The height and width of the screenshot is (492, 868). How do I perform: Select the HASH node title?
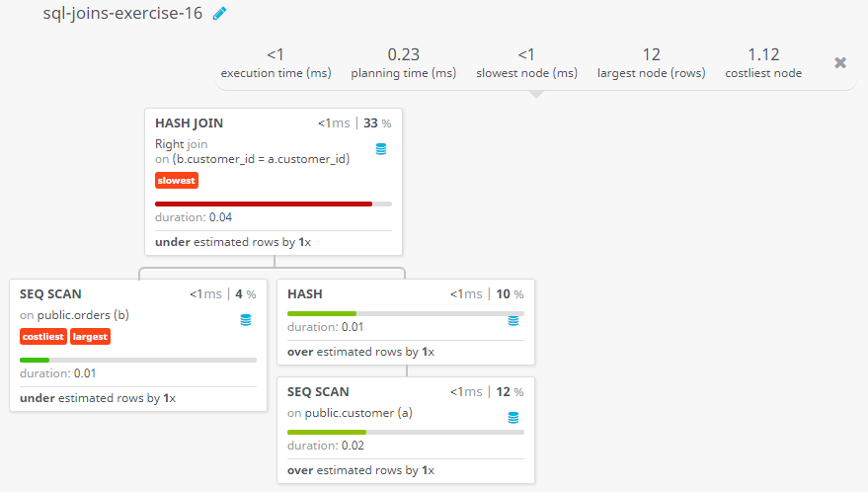click(304, 293)
